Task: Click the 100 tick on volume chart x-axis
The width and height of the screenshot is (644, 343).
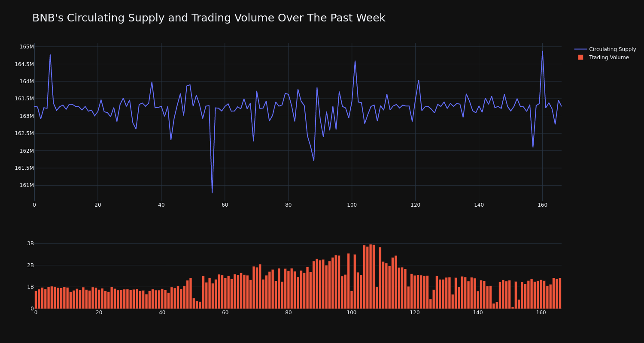Action: tap(352, 313)
